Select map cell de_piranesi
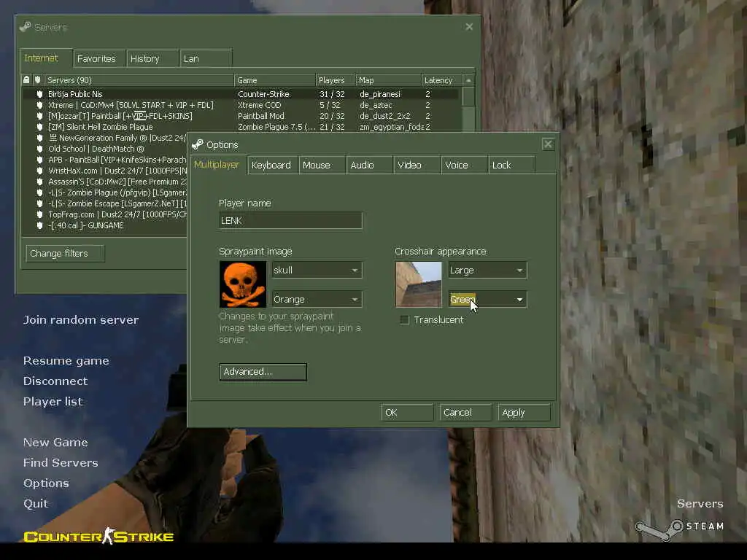The width and height of the screenshot is (747, 560). pos(380,94)
